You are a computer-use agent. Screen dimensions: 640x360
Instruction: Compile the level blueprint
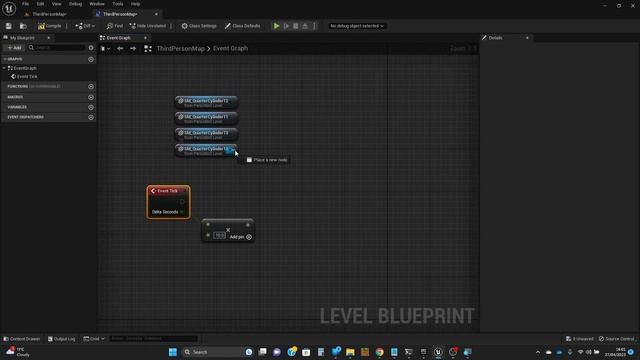tap(49, 26)
